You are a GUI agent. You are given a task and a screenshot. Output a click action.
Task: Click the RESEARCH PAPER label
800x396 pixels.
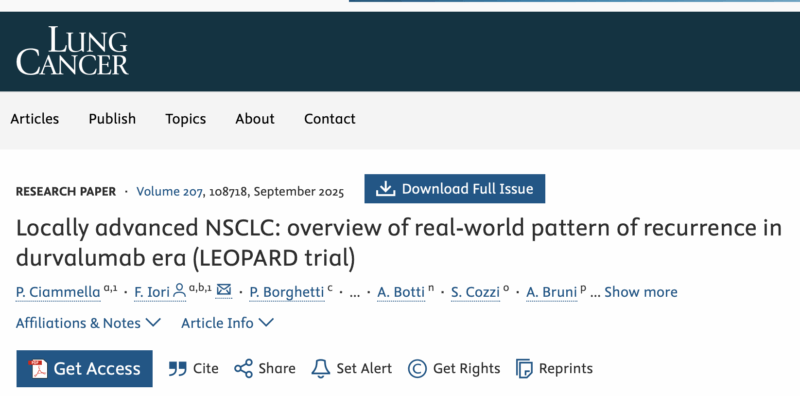tap(66, 192)
